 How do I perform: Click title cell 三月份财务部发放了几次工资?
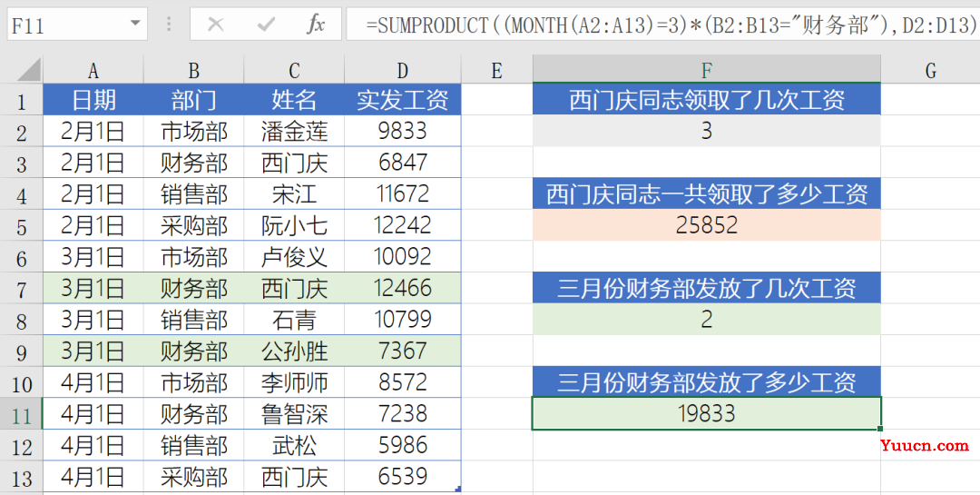tap(707, 288)
